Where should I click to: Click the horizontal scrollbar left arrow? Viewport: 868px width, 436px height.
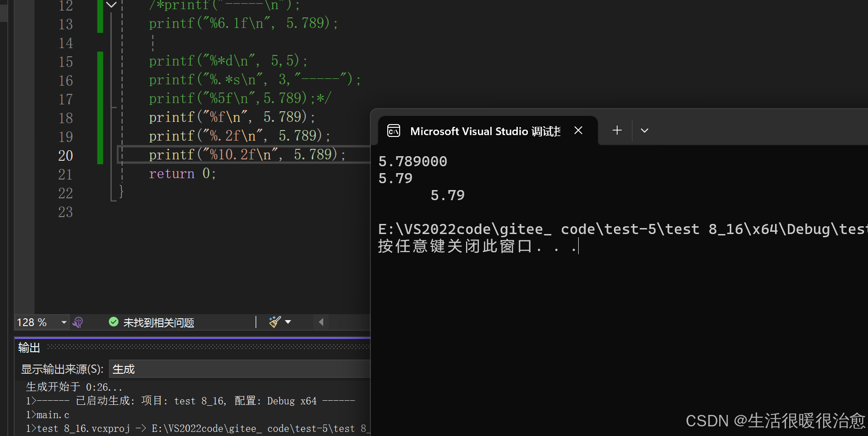pyautogui.click(x=321, y=322)
